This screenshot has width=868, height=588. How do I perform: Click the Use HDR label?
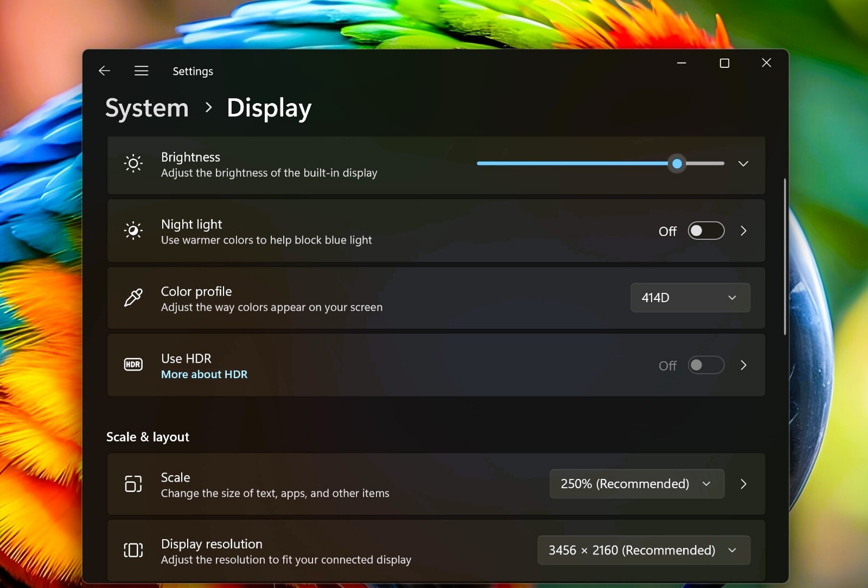pyautogui.click(x=186, y=359)
